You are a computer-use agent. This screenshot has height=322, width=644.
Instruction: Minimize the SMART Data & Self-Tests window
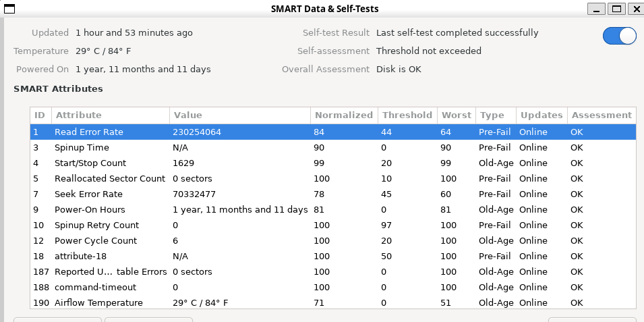coord(595,9)
